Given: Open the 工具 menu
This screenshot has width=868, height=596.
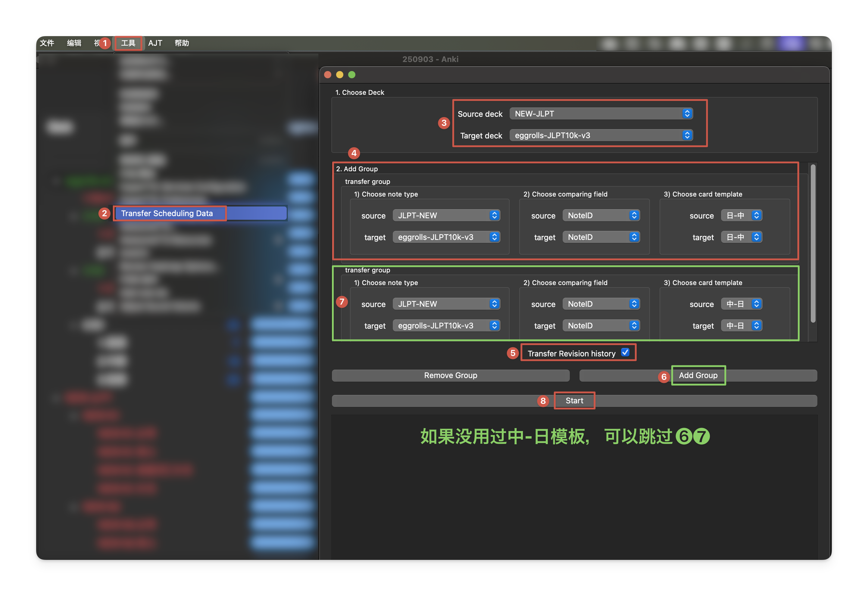Looking at the screenshot, I should (x=128, y=43).
